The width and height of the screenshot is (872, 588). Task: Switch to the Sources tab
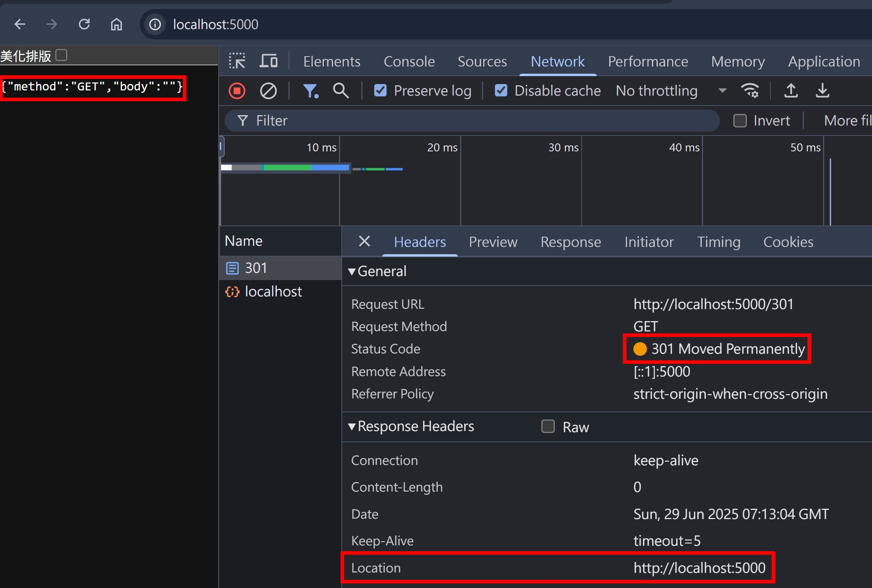pyautogui.click(x=482, y=61)
